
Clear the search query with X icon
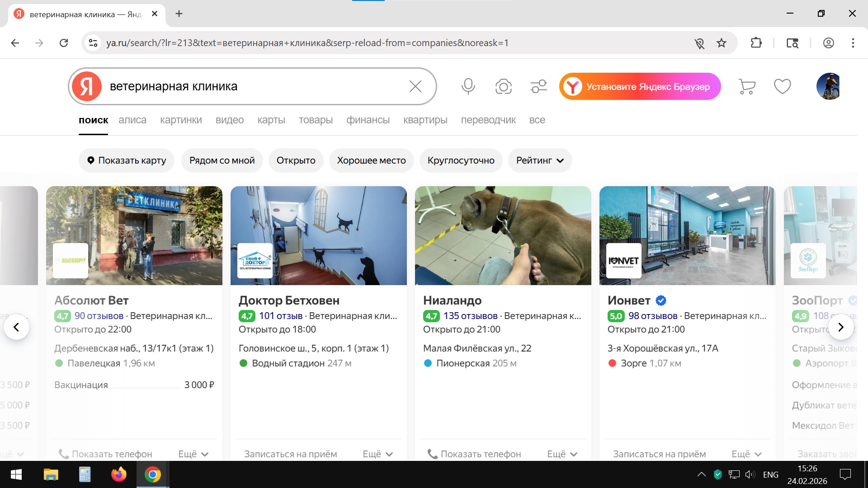(x=415, y=86)
